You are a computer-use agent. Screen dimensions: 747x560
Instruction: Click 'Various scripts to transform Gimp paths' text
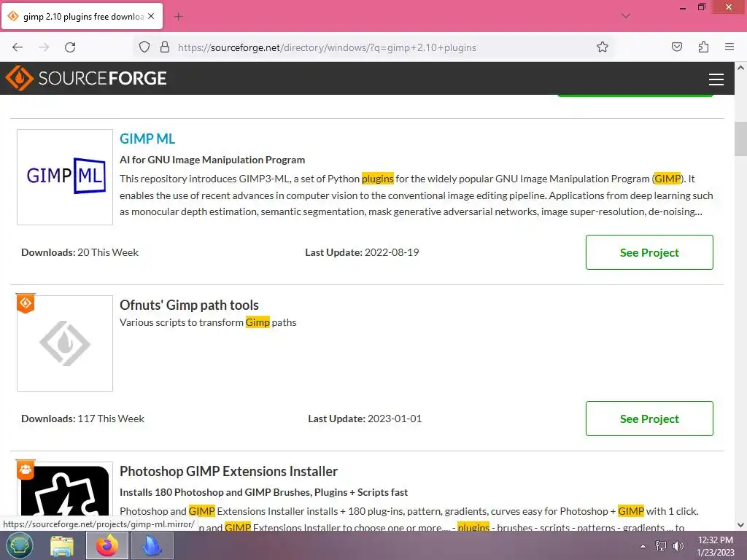pos(208,322)
